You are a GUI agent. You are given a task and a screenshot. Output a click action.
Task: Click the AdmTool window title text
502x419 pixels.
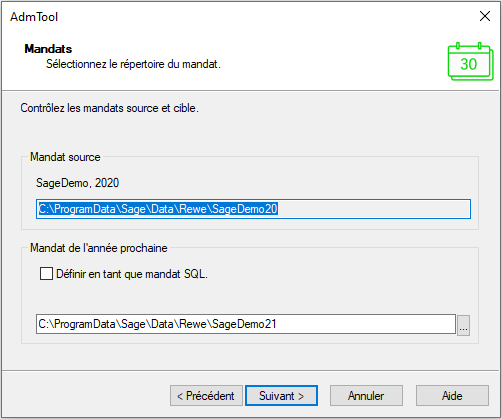[x=34, y=17]
